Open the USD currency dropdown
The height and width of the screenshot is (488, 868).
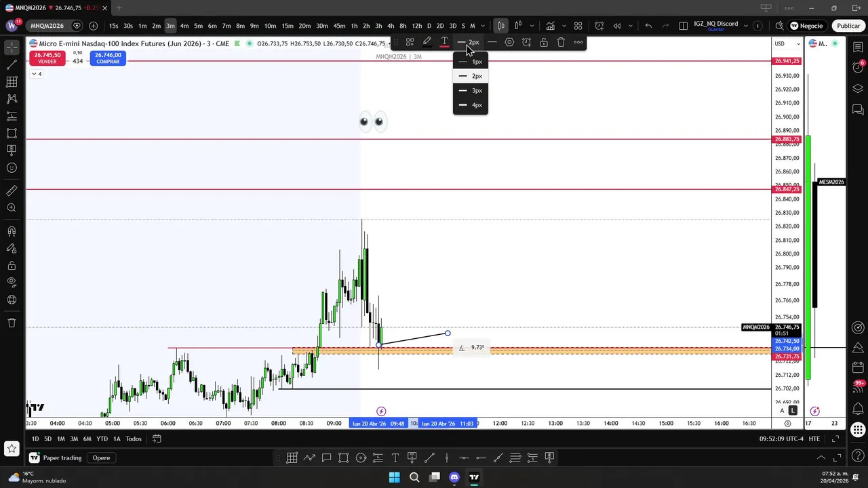(787, 43)
